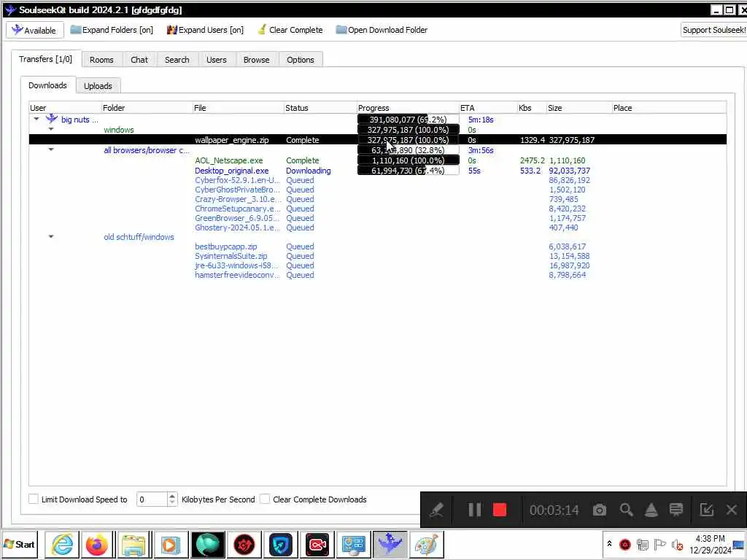
Task: Stop the screen recording
Action: point(499,510)
